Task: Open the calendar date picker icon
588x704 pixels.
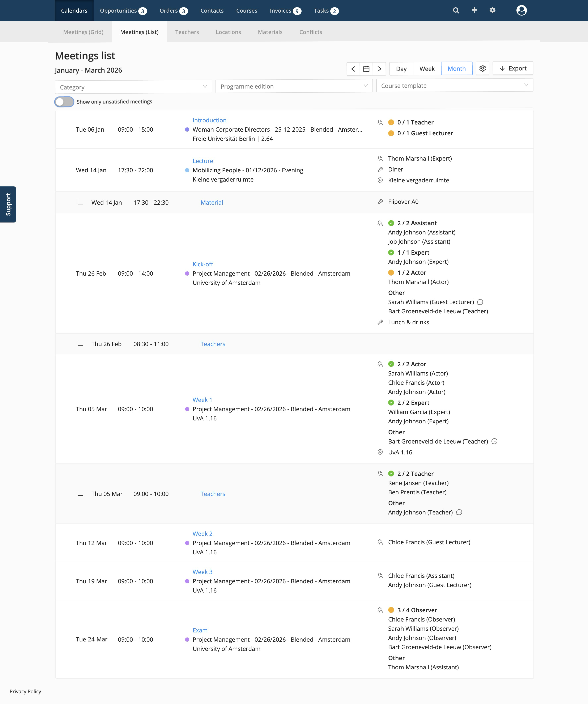Action: coord(366,69)
